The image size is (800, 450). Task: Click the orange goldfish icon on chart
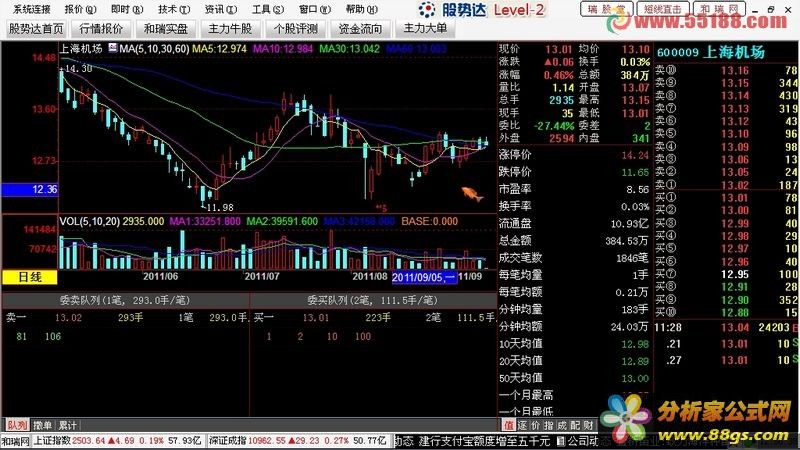(472, 194)
